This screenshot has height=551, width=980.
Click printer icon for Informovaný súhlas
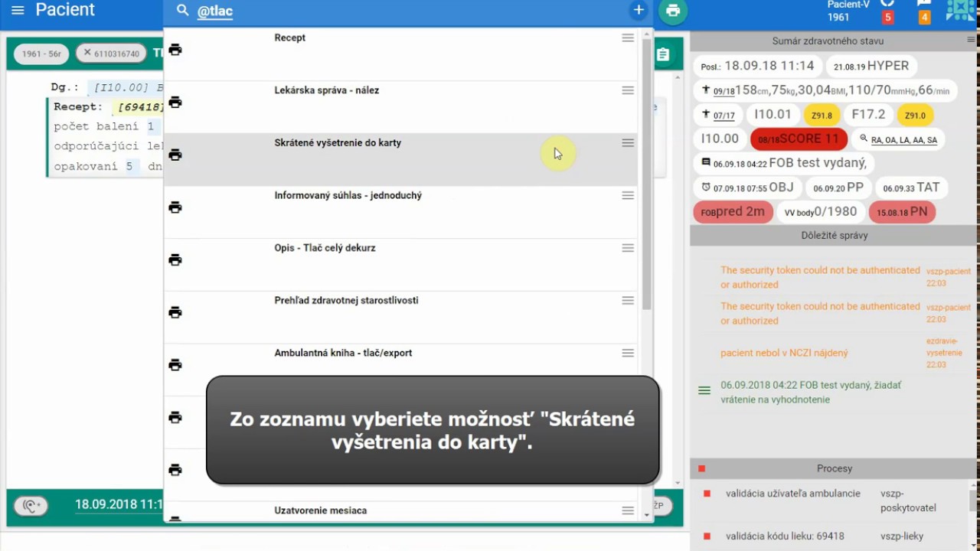(x=175, y=207)
